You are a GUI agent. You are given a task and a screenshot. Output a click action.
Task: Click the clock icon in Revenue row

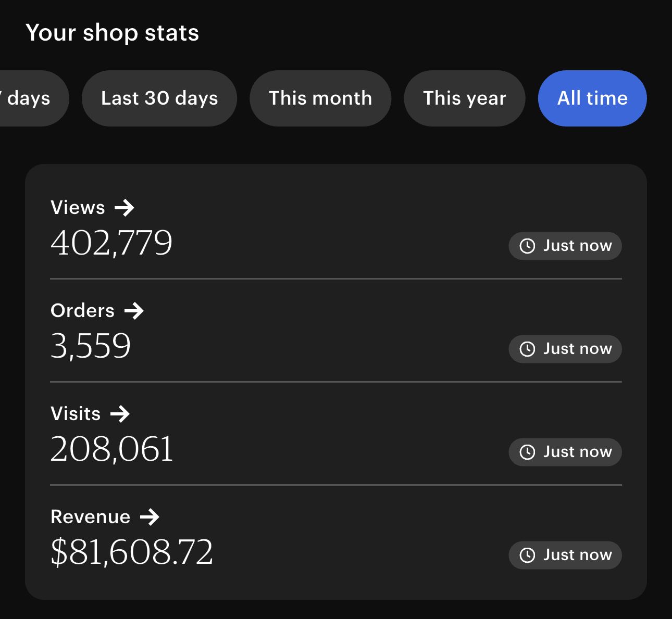(x=527, y=555)
